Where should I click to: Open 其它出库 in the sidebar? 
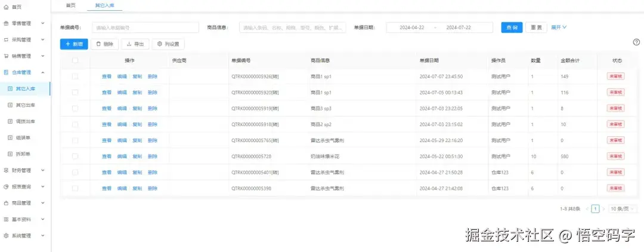coord(26,105)
